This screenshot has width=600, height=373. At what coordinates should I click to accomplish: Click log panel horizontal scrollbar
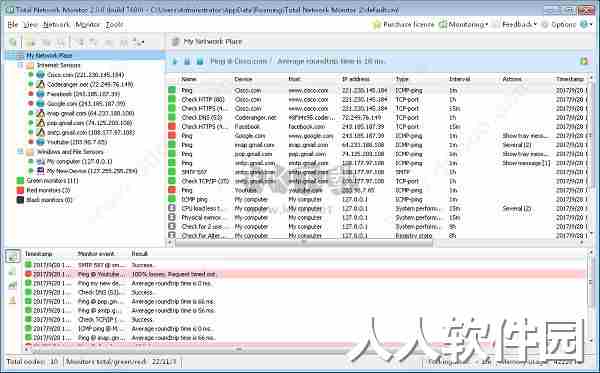(239, 349)
